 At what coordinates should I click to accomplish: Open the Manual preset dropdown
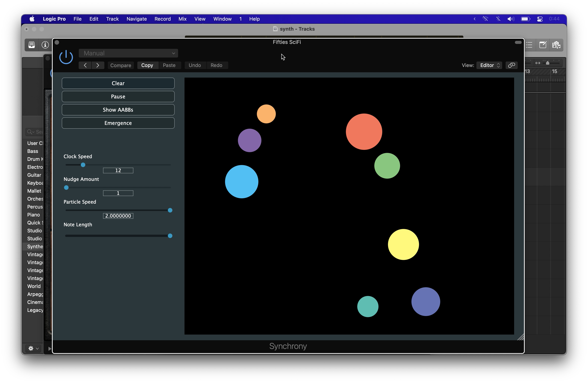pos(128,53)
